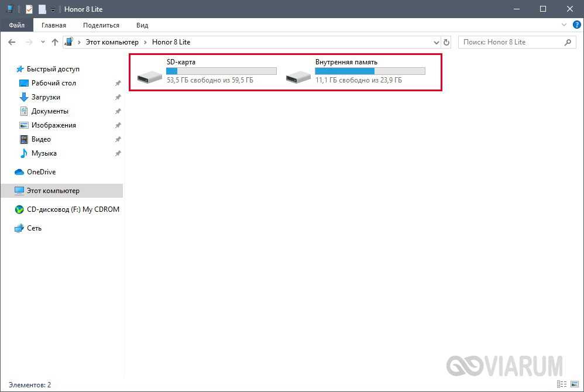Select Загрузки in the navigation pane
The width and height of the screenshot is (584, 392).
pos(46,97)
